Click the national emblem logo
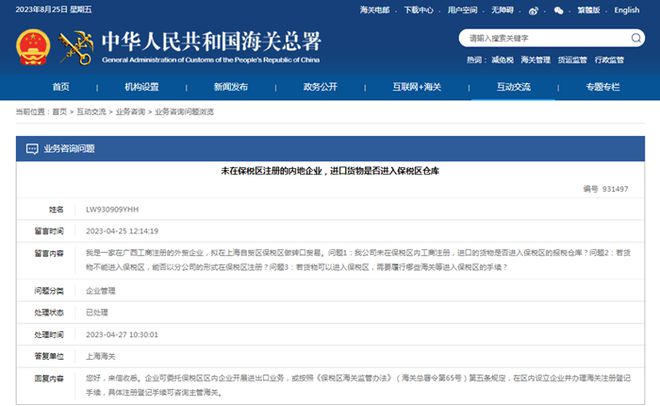The width and height of the screenshot is (660, 406). pyautogui.click(x=33, y=47)
